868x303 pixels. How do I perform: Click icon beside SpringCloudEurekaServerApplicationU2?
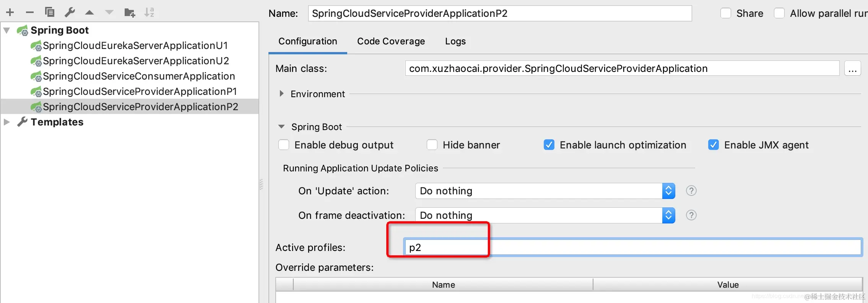(x=36, y=61)
